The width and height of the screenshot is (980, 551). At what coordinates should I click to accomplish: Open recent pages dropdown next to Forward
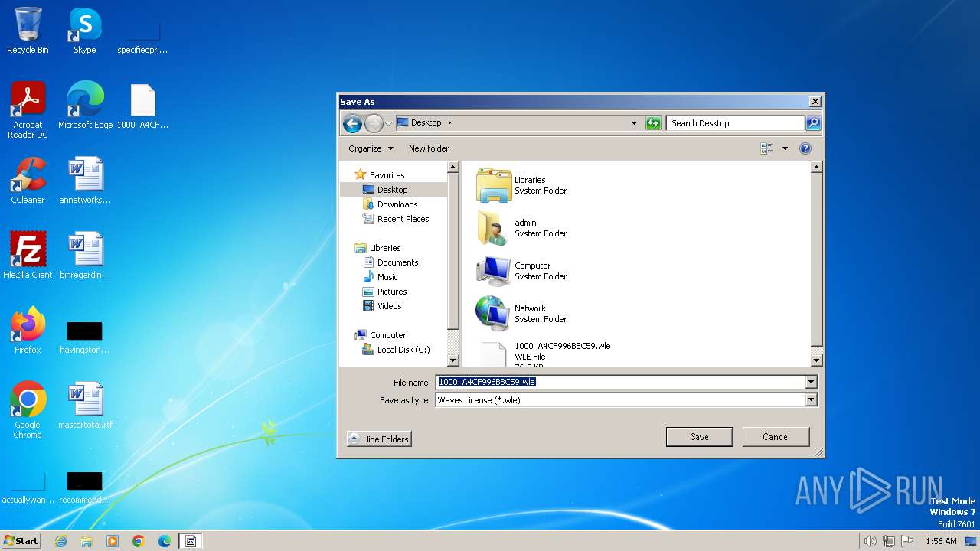tap(388, 123)
